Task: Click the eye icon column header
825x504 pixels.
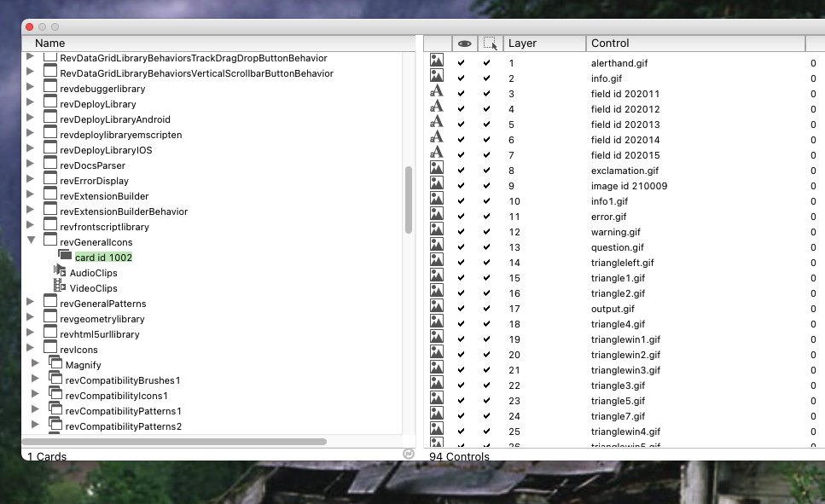Action: tap(464, 43)
